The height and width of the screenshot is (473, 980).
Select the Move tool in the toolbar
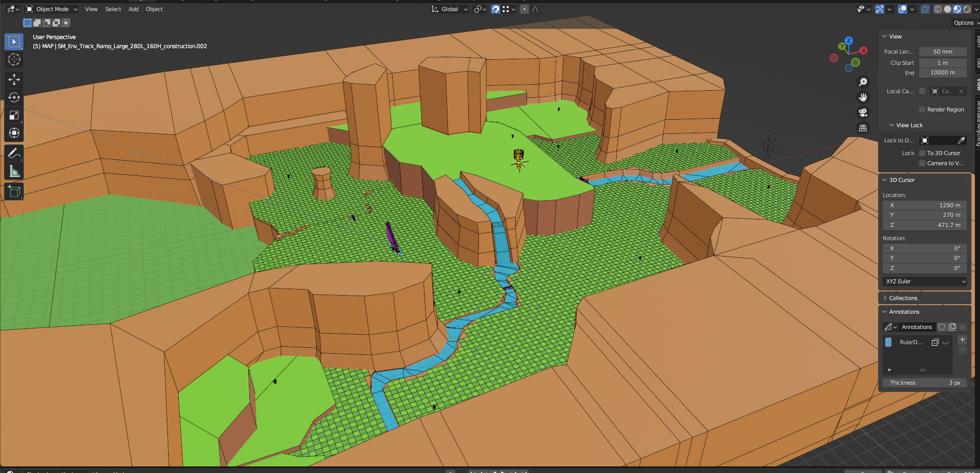click(14, 80)
